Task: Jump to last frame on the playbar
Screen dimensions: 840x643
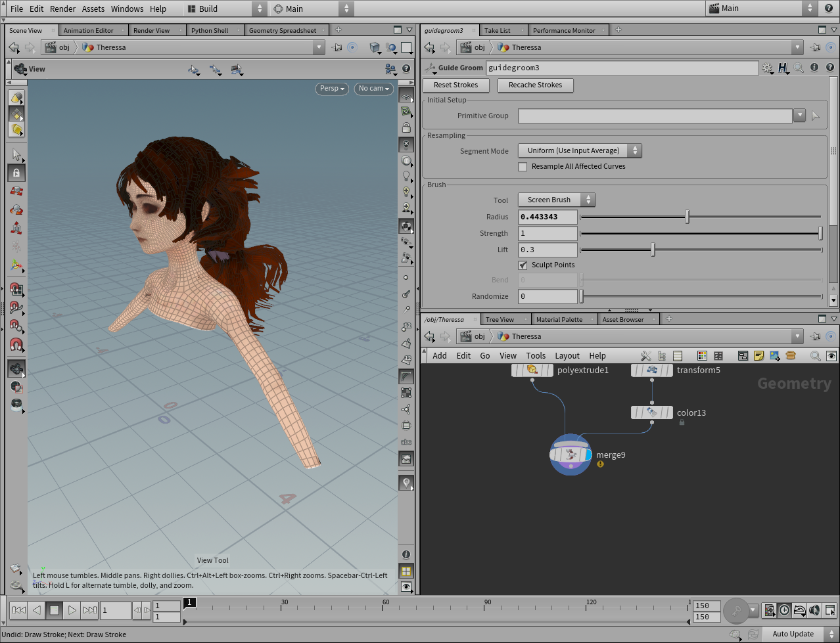Action: pos(90,610)
